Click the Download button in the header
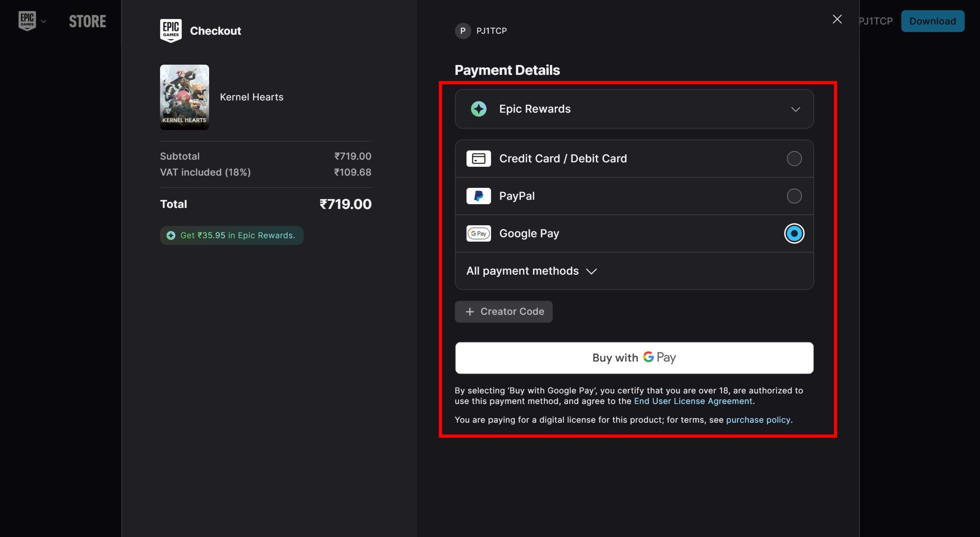The height and width of the screenshot is (537, 980). coord(933,21)
